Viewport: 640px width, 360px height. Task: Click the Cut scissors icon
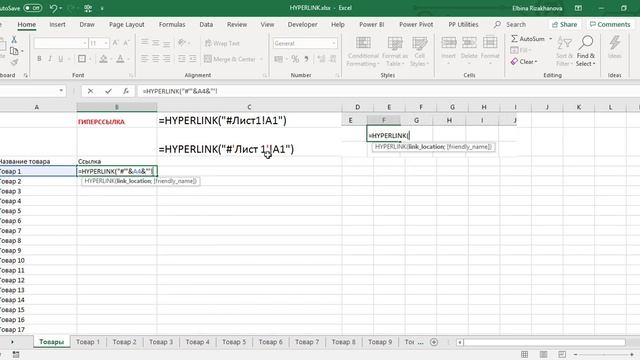14,39
